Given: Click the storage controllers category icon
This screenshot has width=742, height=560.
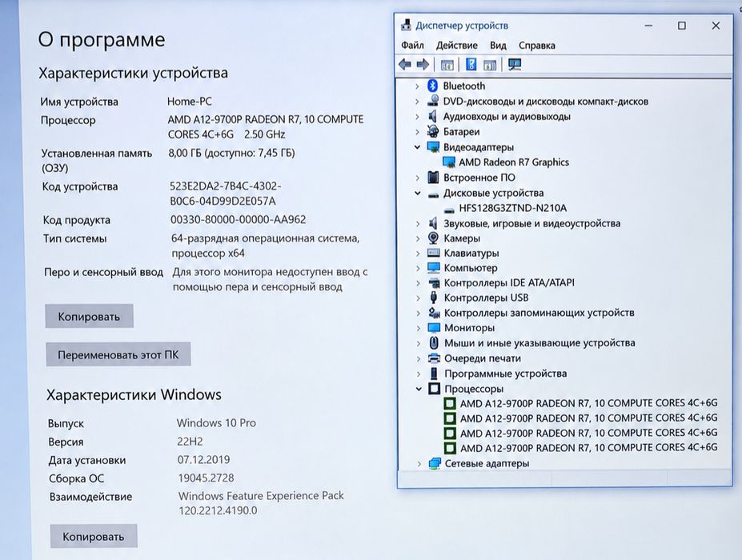Looking at the screenshot, I should 434,313.
